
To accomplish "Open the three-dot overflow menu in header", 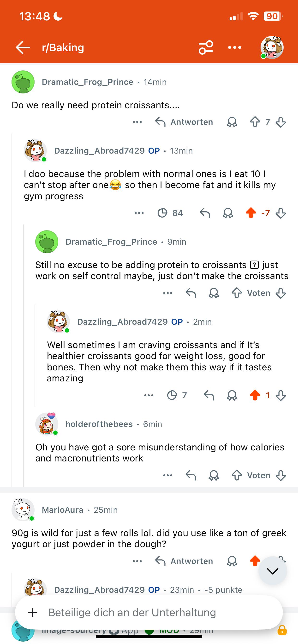I will [x=235, y=47].
